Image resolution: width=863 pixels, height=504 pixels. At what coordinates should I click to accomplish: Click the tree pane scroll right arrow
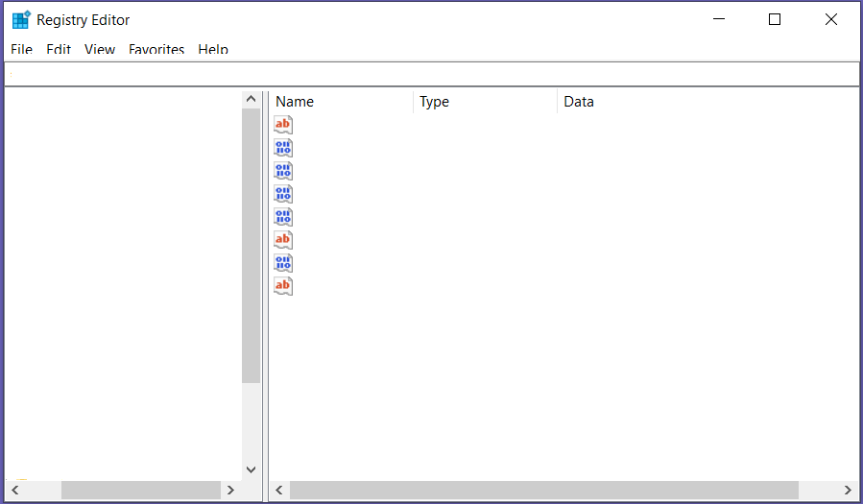coord(230,490)
